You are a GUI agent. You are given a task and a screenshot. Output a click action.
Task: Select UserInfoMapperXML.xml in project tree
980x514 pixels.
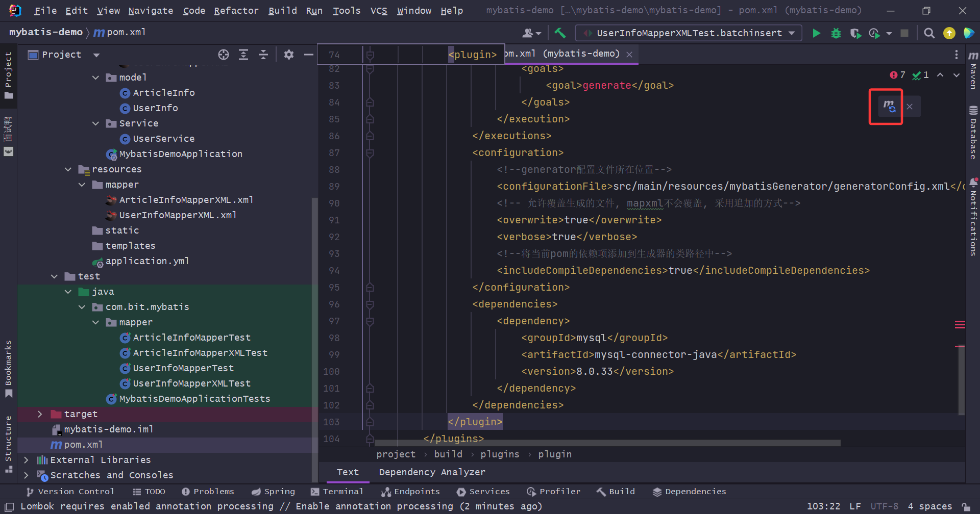tap(178, 215)
